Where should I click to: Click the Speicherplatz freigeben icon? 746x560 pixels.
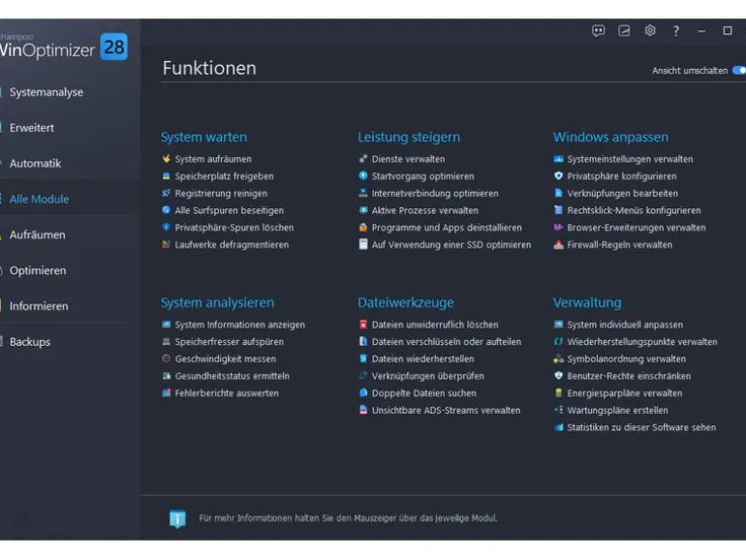click(x=166, y=176)
